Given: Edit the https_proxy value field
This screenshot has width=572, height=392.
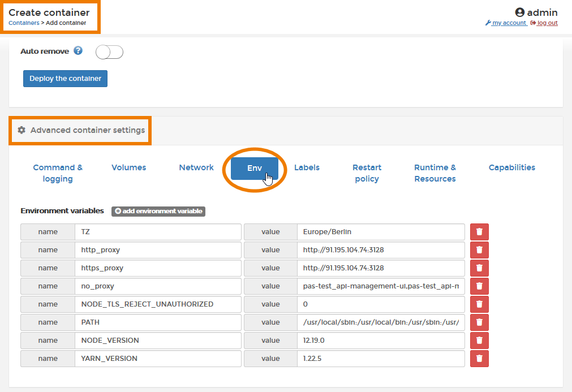Looking at the screenshot, I should pos(381,268).
